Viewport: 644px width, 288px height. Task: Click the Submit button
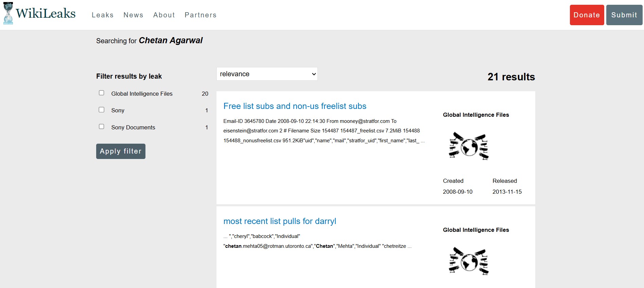coord(624,15)
